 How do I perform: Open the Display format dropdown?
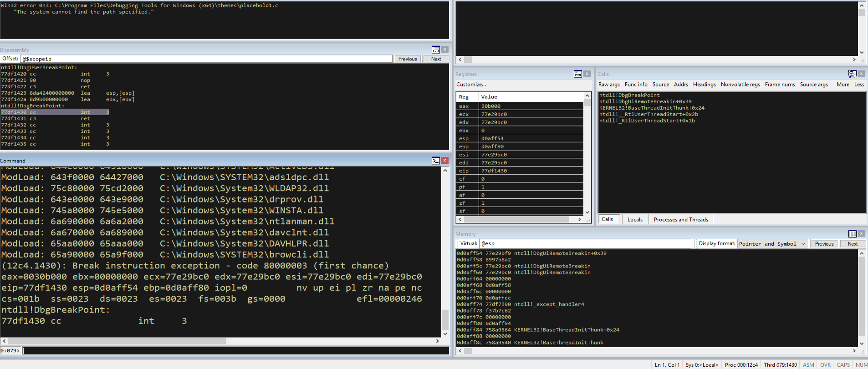pos(772,243)
